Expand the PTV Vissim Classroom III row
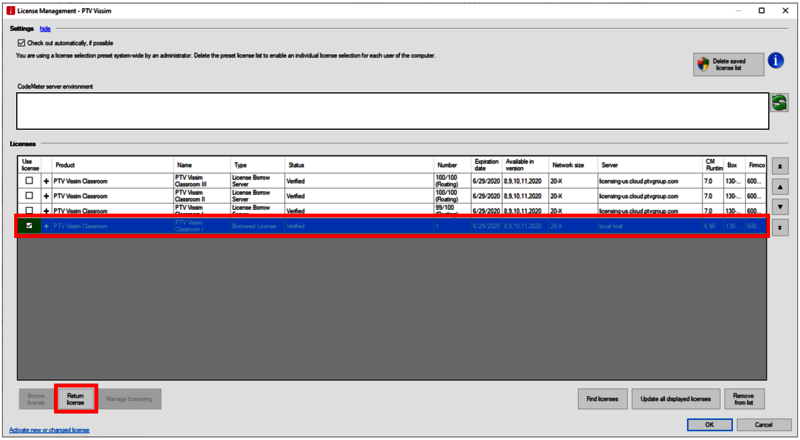The image size is (800, 440). pos(46,181)
